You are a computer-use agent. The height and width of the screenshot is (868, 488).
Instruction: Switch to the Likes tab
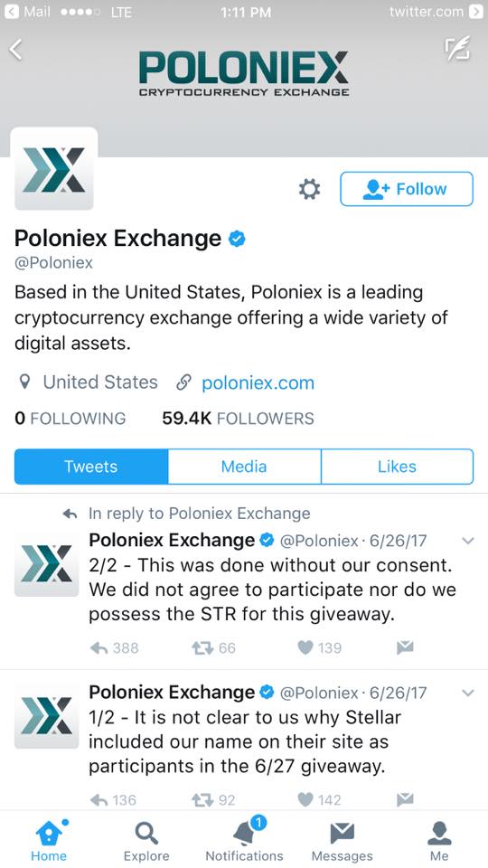pos(397,467)
